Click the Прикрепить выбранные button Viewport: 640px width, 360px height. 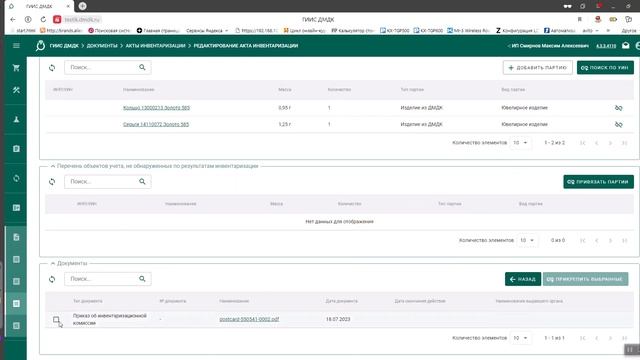(x=585, y=279)
